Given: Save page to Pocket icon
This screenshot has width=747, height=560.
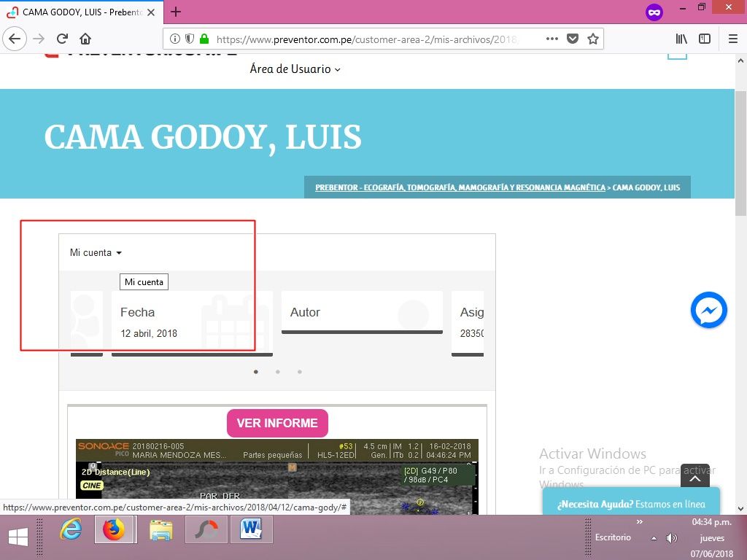Looking at the screenshot, I should coord(572,39).
